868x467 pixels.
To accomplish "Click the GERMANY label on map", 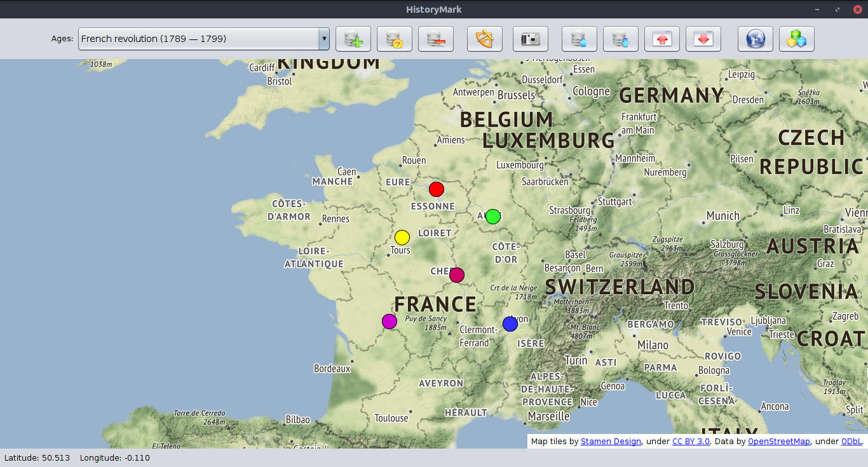I will (x=672, y=95).
